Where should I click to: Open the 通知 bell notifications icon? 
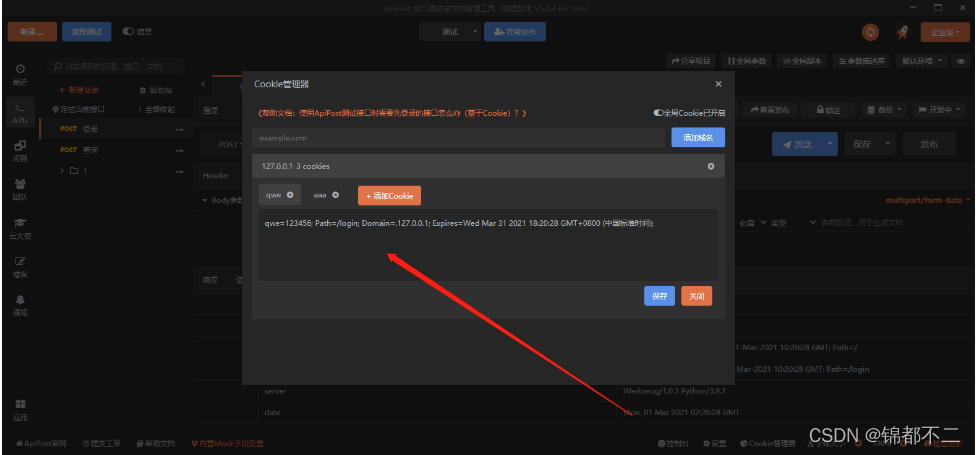click(x=20, y=306)
